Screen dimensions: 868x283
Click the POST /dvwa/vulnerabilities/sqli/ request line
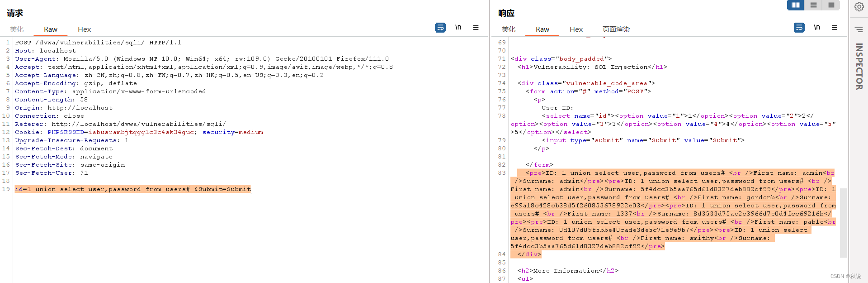(98, 43)
